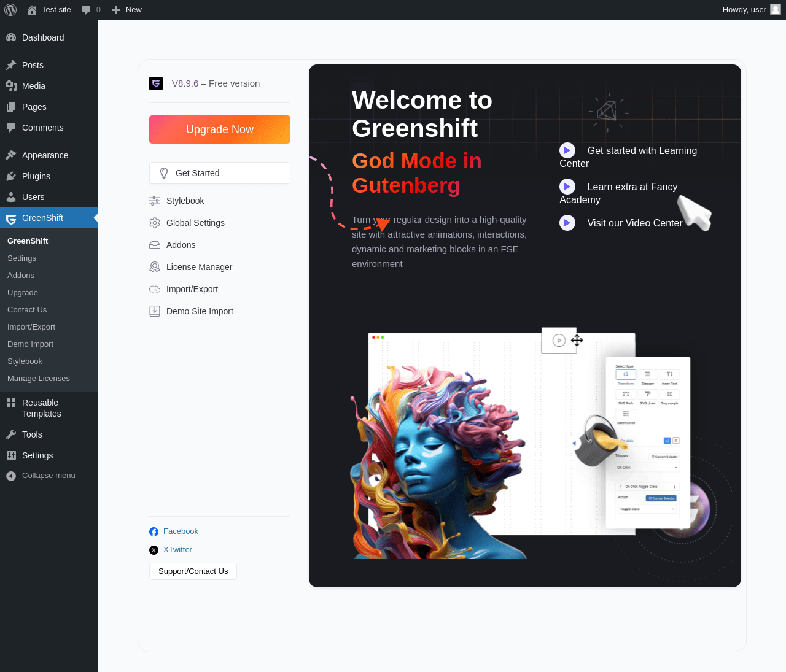Open Contact Us submenu item
The image size is (786, 672).
(x=27, y=310)
